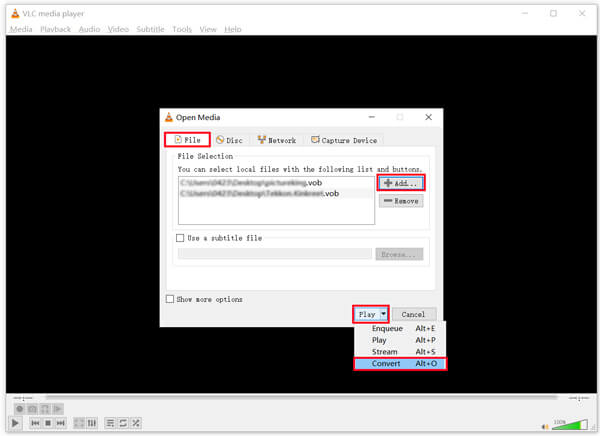This screenshot has height=436, width=600.
Task: Click elapsed time label at left
Action: click(x=23, y=398)
